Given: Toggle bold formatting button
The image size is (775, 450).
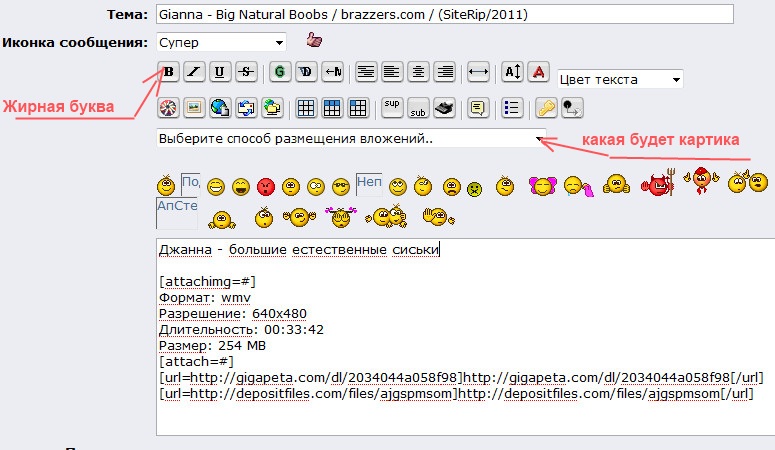Looking at the screenshot, I should [168, 72].
